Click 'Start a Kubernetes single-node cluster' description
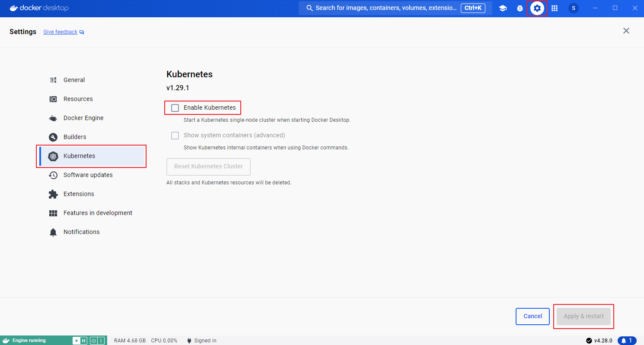This screenshot has width=644, height=345. click(267, 120)
